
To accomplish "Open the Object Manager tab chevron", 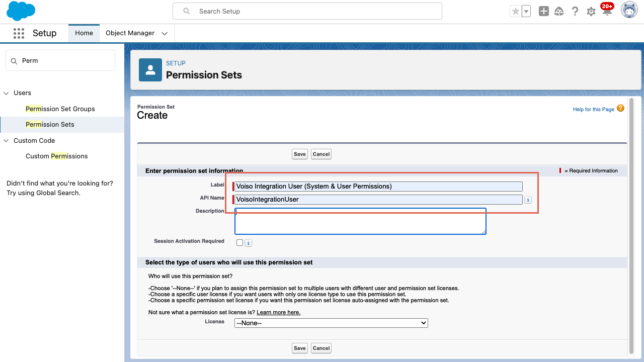I will pyautogui.click(x=165, y=34).
